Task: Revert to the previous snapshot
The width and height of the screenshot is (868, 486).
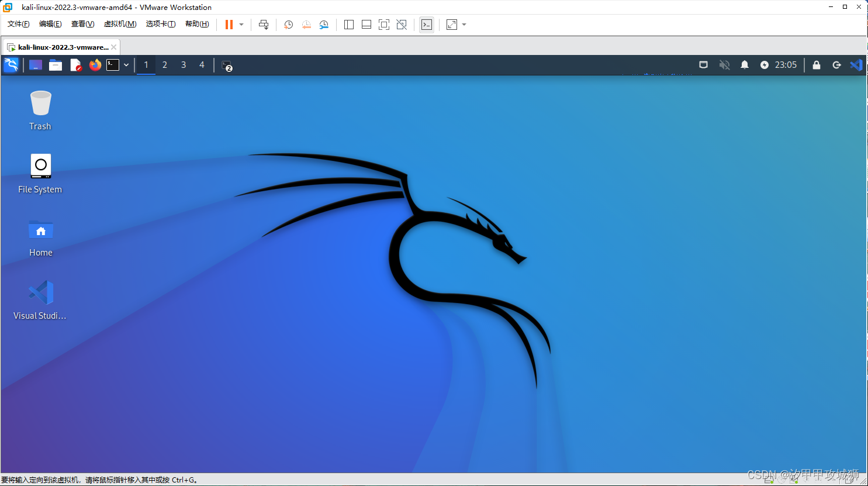Action: point(306,25)
